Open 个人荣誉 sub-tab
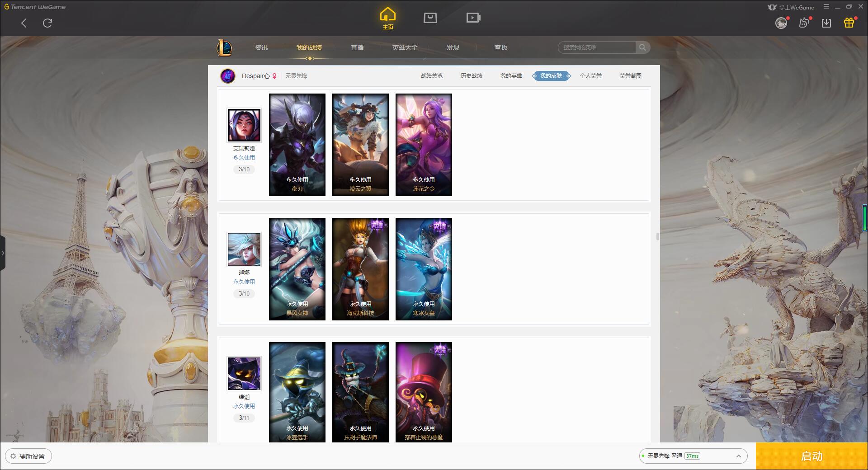Viewport: 868px width, 470px height. coord(591,76)
